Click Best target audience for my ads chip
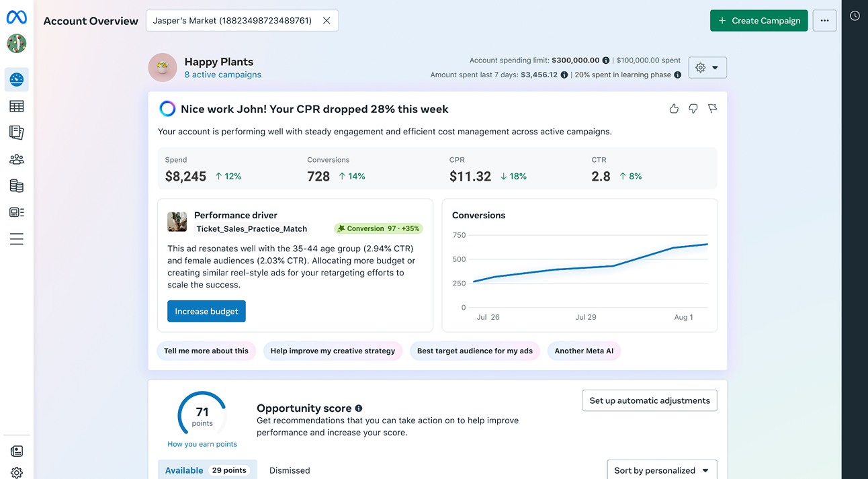868x479 pixels. (x=475, y=351)
